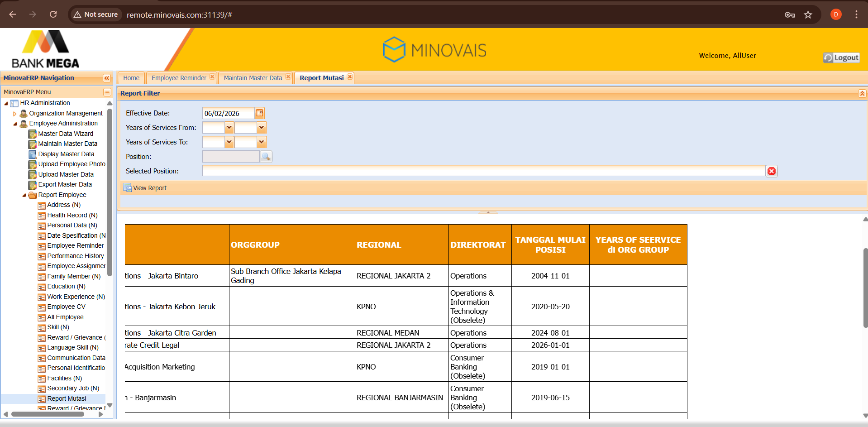
Task: Open Master Data Wizard in navigation
Action: pyautogui.click(x=65, y=134)
